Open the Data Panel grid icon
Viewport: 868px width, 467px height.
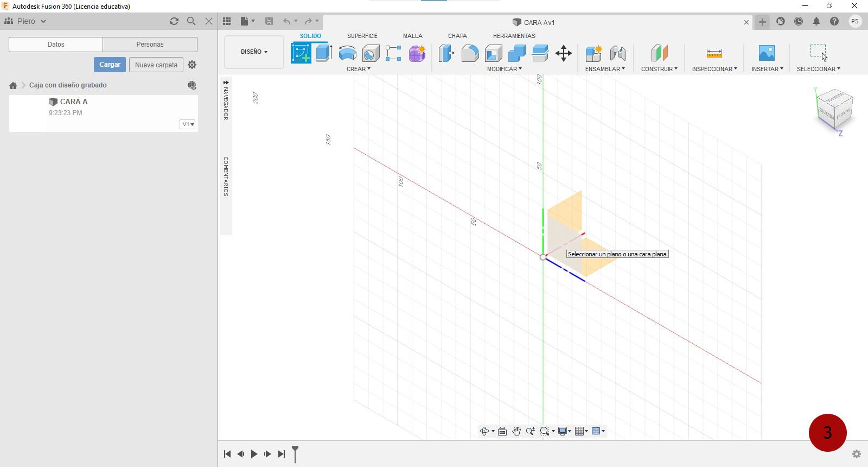coord(227,21)
